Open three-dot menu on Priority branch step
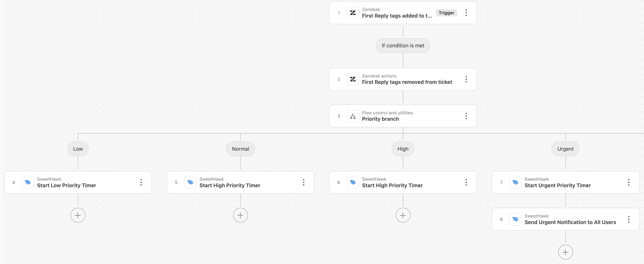 [x=466, y=116]
